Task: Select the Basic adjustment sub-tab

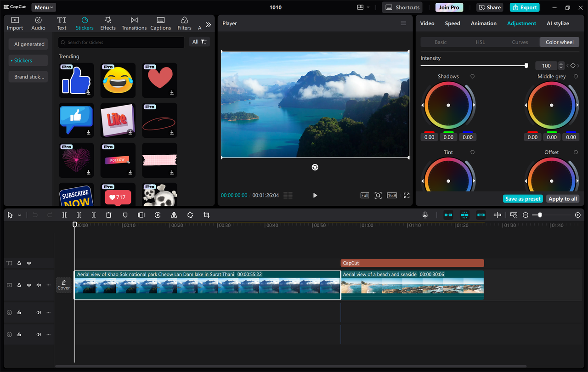Action: tap(441, 42)
